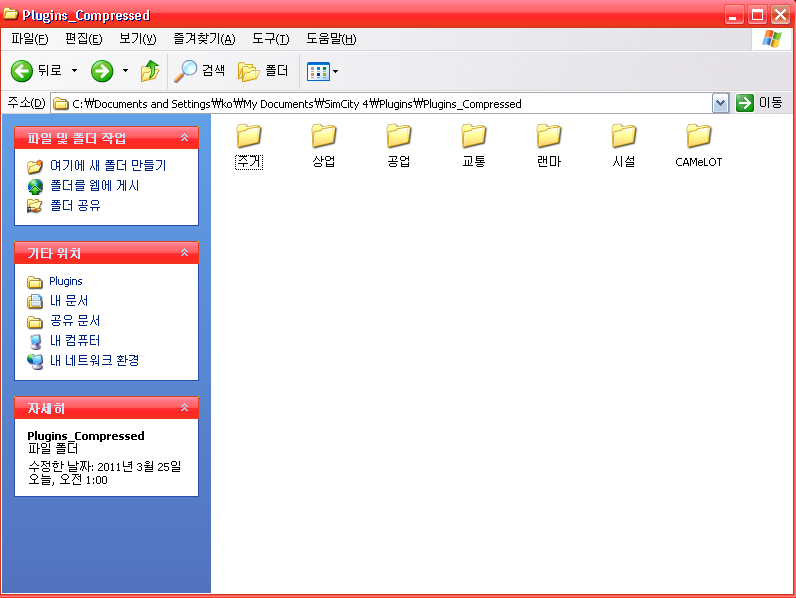Toggle the Folders (폴더) pane button
This screenshot has height=598, width=796.
263,71
